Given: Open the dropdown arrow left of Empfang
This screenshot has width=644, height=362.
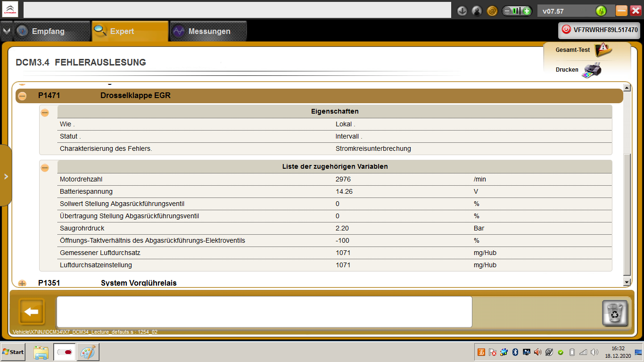Looking at the screenshot, I should click(6, 31).
